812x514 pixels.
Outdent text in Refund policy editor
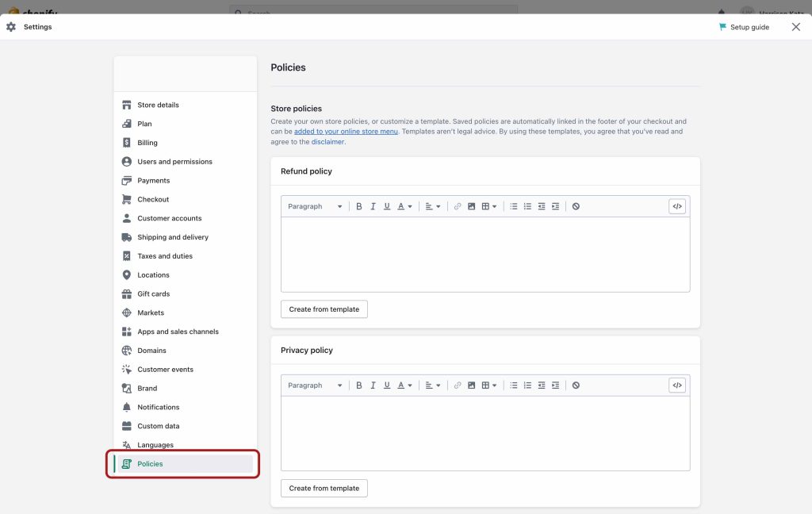pos(542,206)
